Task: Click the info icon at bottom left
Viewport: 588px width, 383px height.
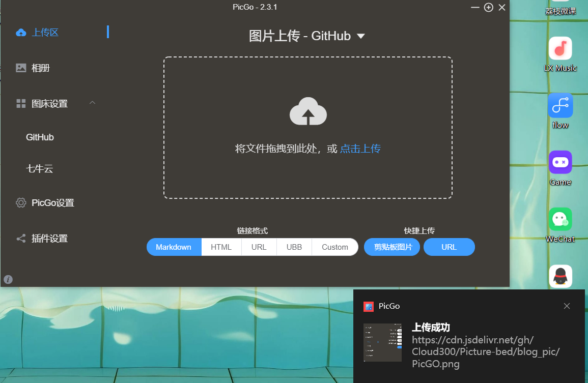Action: tap(8, 279)
